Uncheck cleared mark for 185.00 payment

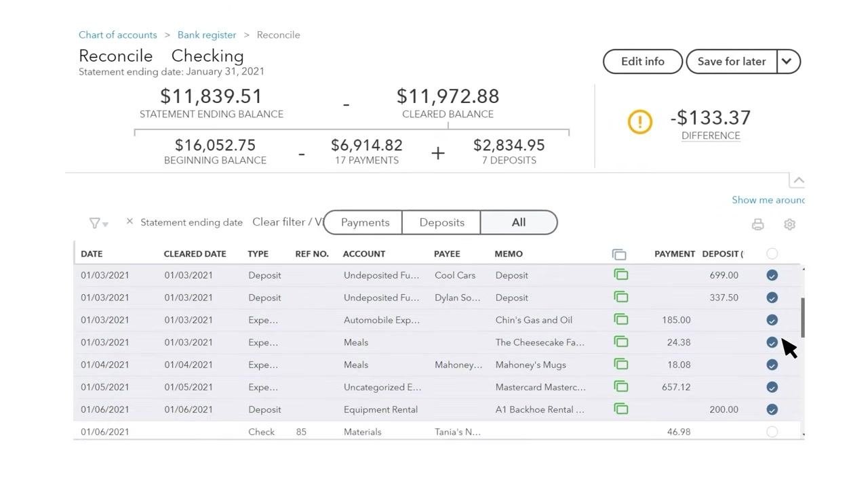[772, 320]
